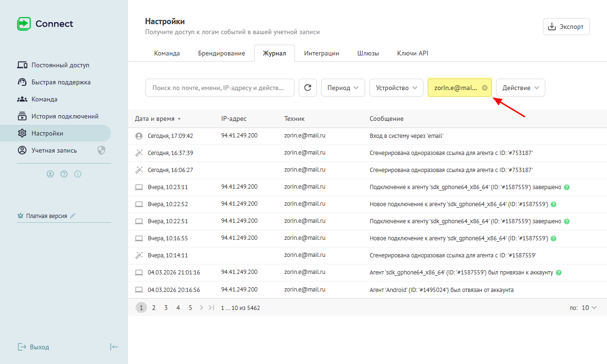The height and width of the screenshot is (364, 607).
Task: Click the log search input field
Action: coord(219,88)
